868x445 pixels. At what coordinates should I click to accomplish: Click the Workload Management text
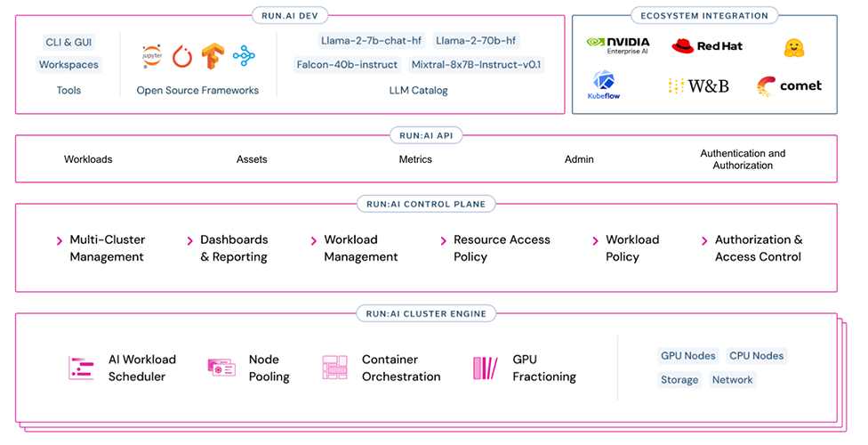click(x=361, y=248)
